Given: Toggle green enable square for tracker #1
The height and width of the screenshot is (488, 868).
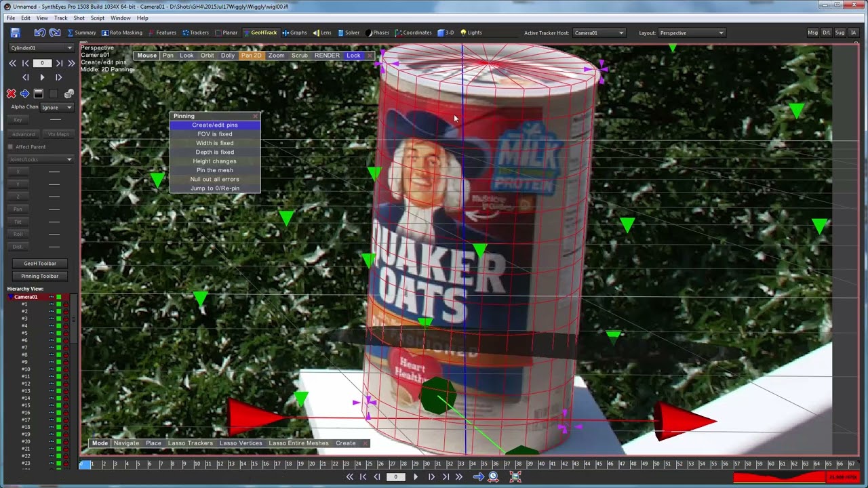Looking at the screenshot, I should (x=58, y=304).
